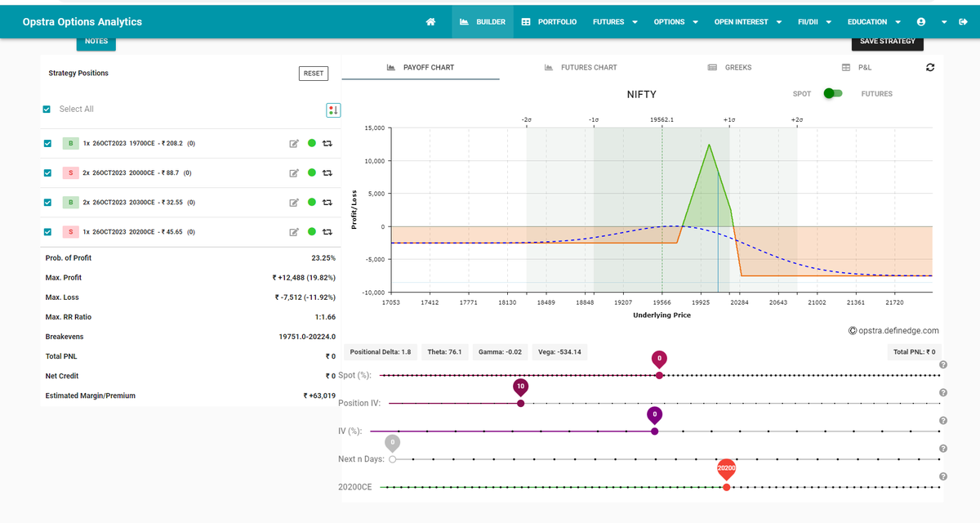The image size is (980, 523).
Task: Toggle the Spot/Futures switch
Action: [x=832, y=93]
